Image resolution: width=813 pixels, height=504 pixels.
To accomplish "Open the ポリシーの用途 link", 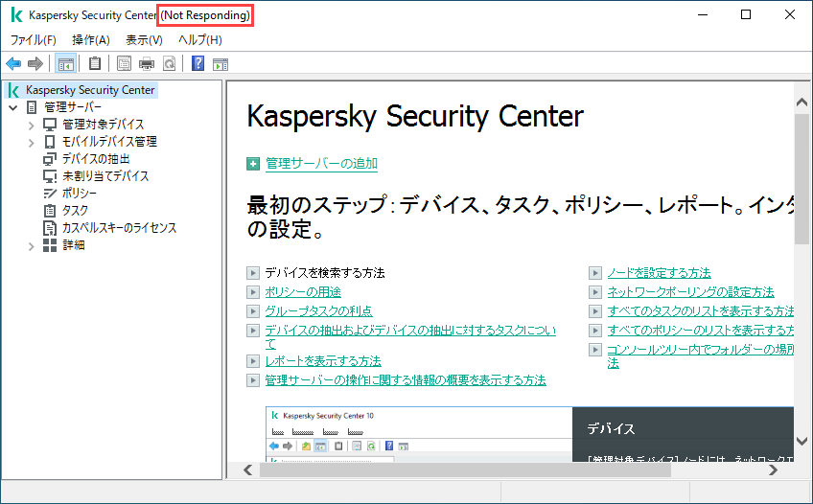I will point(303,292).
